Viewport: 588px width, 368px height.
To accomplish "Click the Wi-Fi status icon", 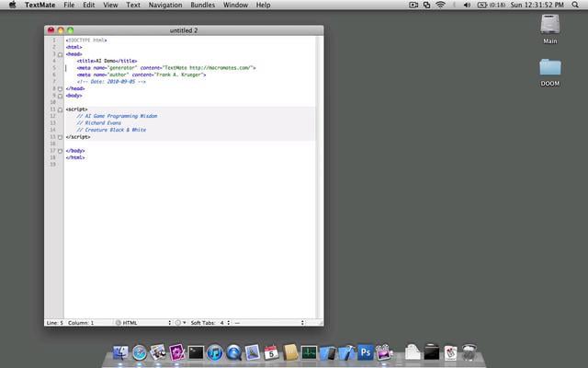I will coord(440,5).
